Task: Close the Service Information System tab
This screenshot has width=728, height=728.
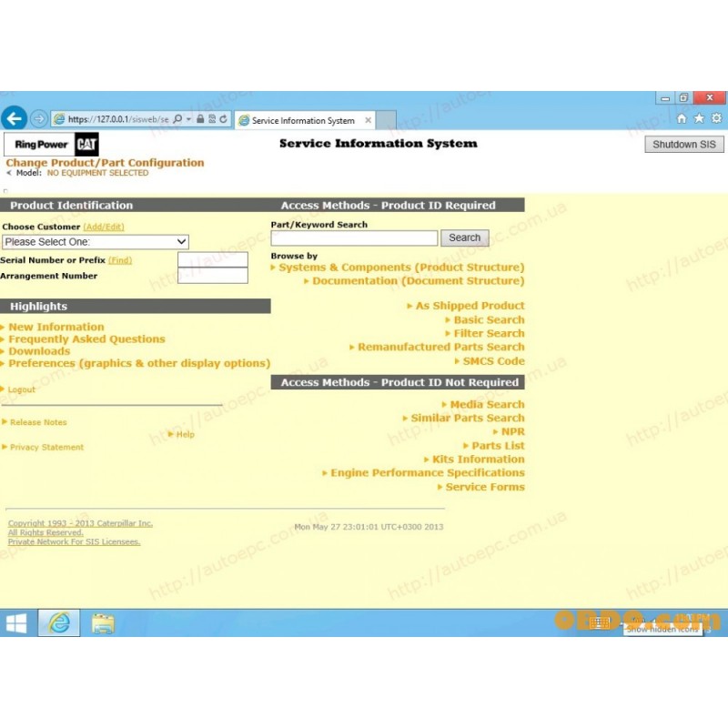Action: pos(368,120)
